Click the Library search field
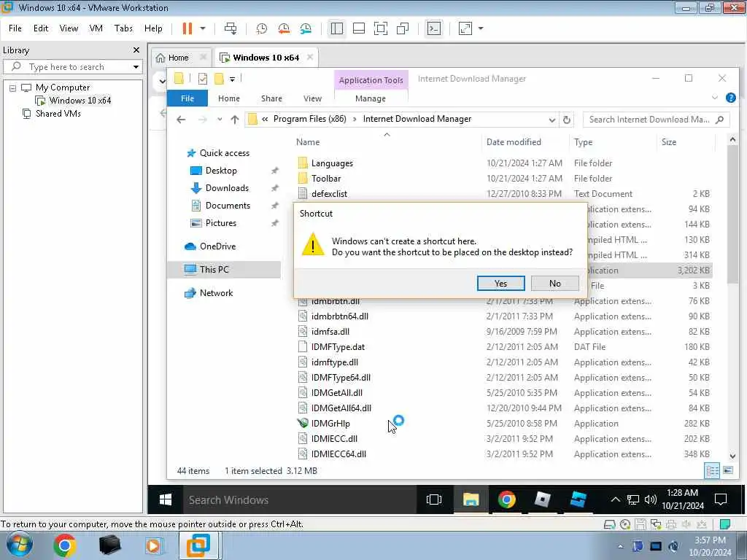 (73, 67)
